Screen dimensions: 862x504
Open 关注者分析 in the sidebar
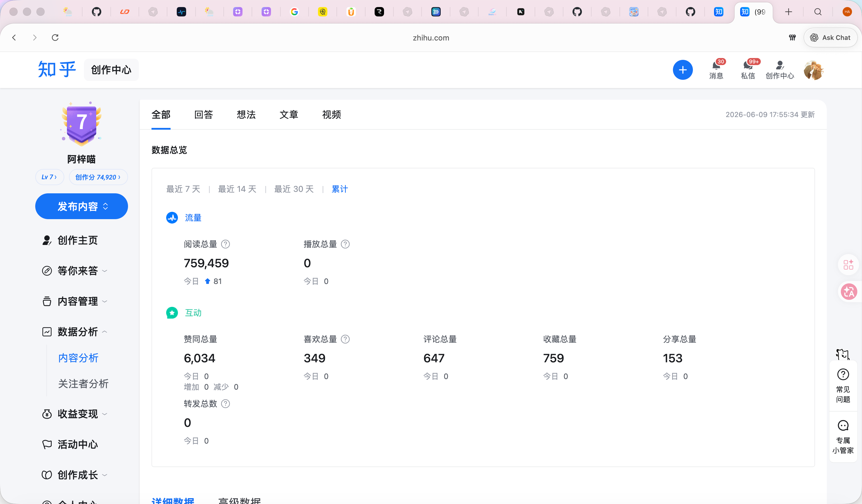[83, 383]
